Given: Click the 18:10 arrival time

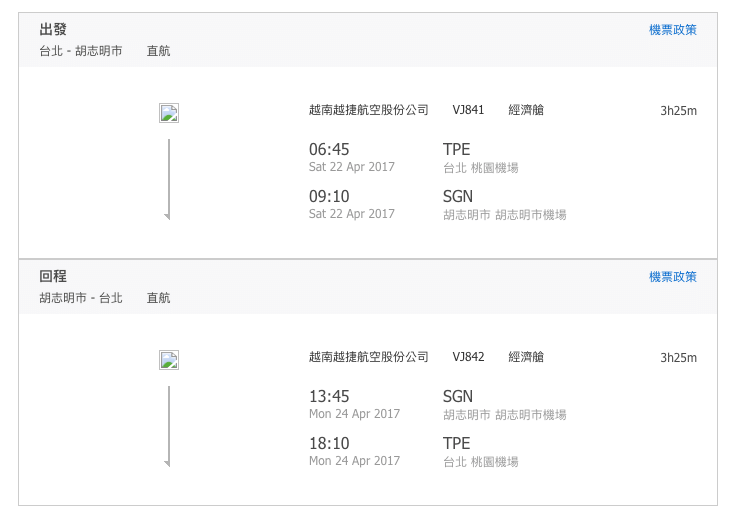Looking at the screenshot, I should point(329,443).
